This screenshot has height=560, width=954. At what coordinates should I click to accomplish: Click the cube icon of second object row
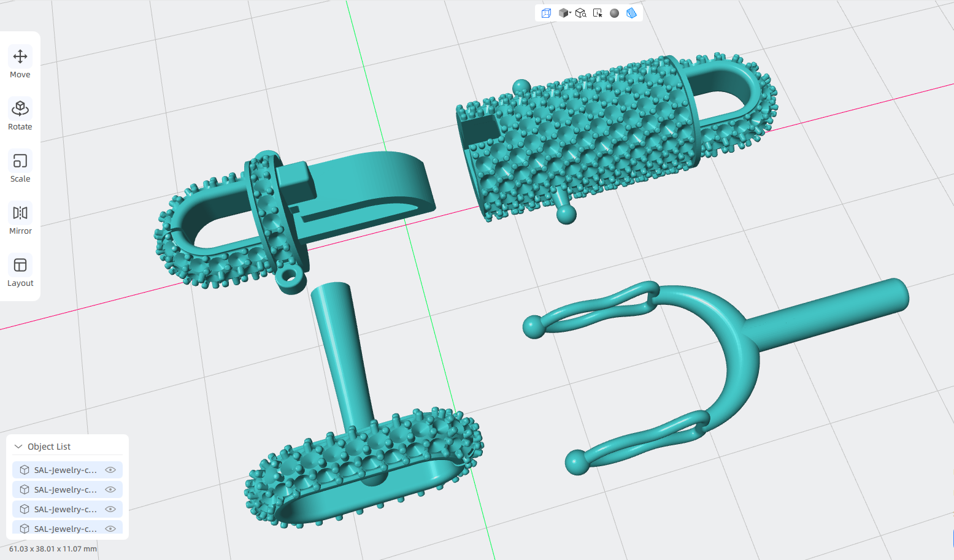[25, 489]
